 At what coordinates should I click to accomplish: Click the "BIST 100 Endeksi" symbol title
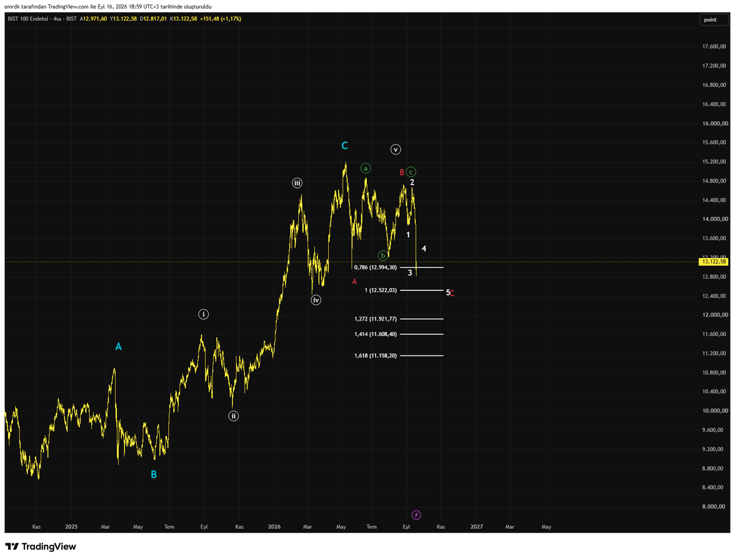click(27, 19)
